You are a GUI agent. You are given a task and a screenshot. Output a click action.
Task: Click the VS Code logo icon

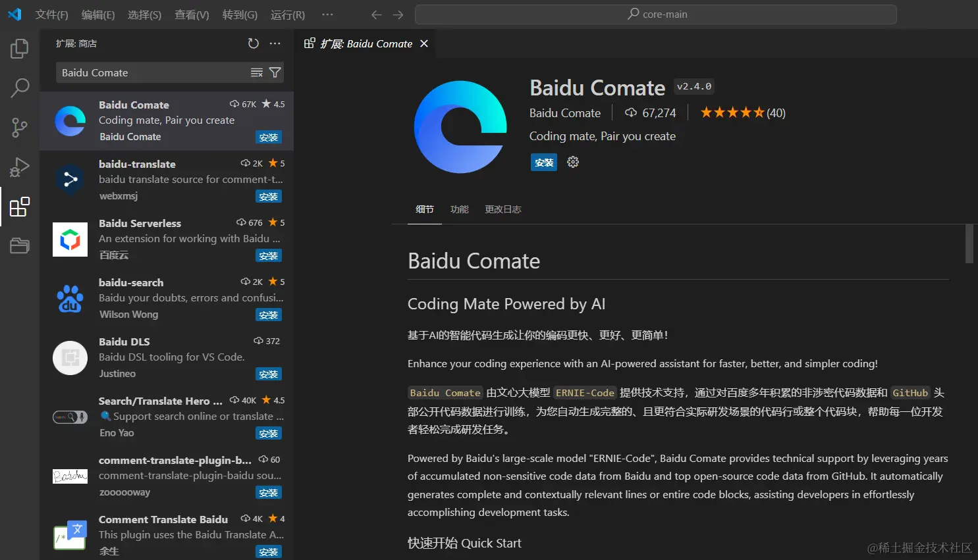14,14
